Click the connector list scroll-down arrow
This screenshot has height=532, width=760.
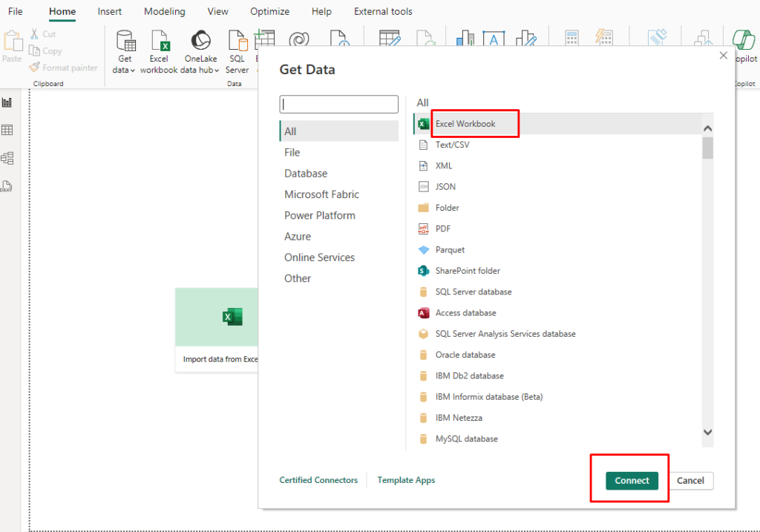[x=707, y=431]
